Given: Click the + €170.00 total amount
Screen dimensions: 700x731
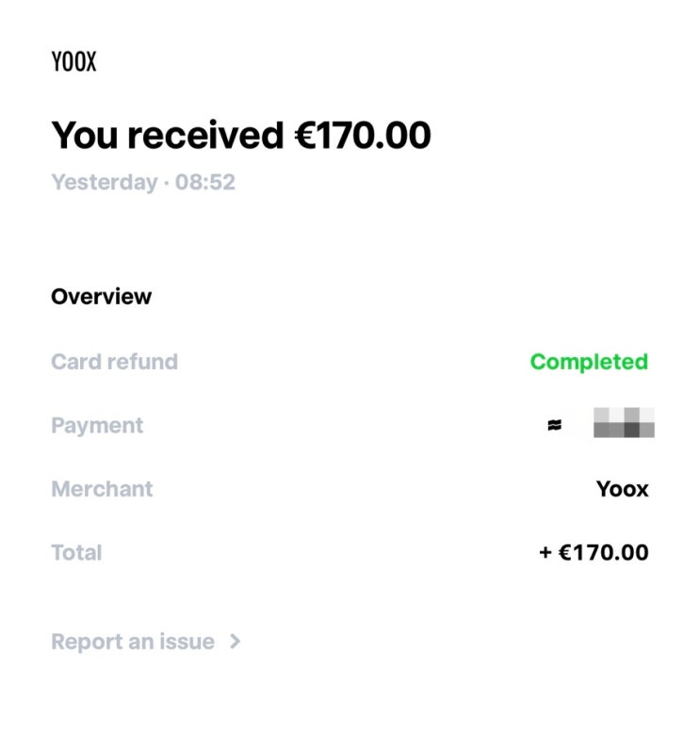Looking at the screenshot, I should (x=594, y=552).
